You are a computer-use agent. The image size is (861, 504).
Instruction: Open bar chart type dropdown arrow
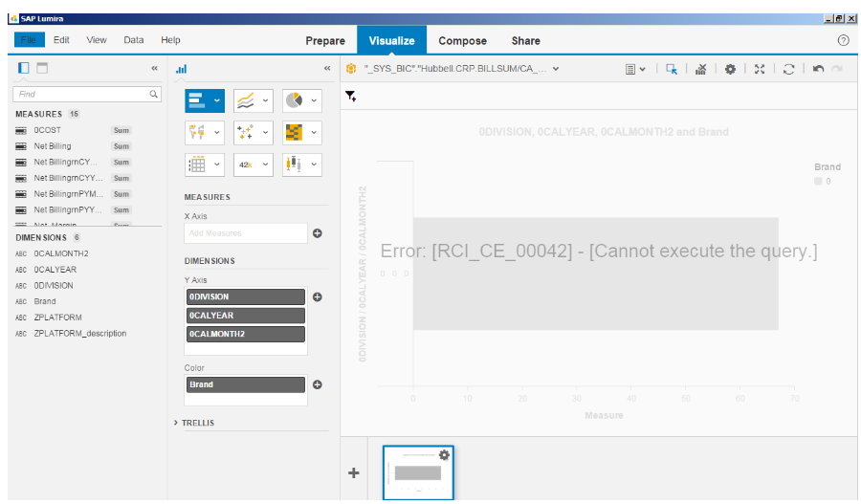tap(217, 100)
